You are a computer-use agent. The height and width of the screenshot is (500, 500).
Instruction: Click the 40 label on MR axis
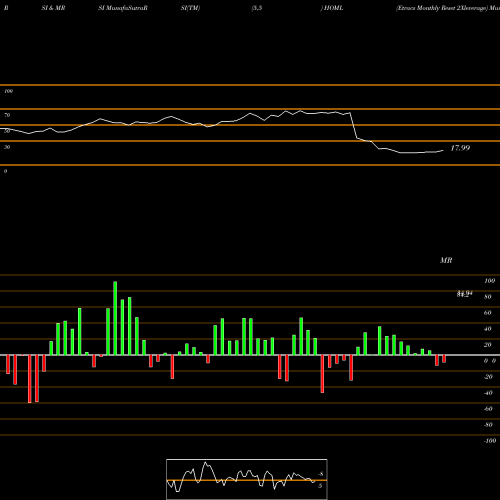click(x=488, y=329)
